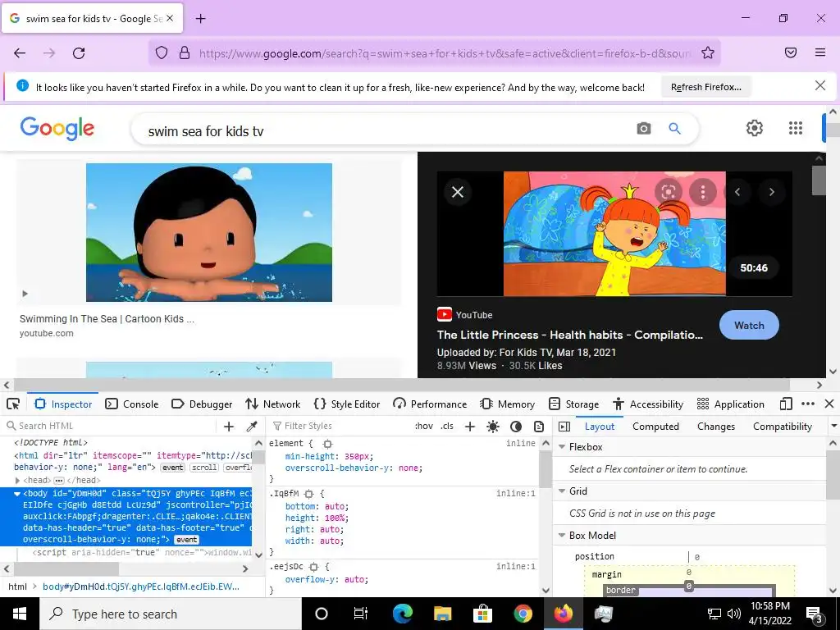Open the Google apps grid icon
This screenshot has width=840, height=630.
(x=796, y=128)
